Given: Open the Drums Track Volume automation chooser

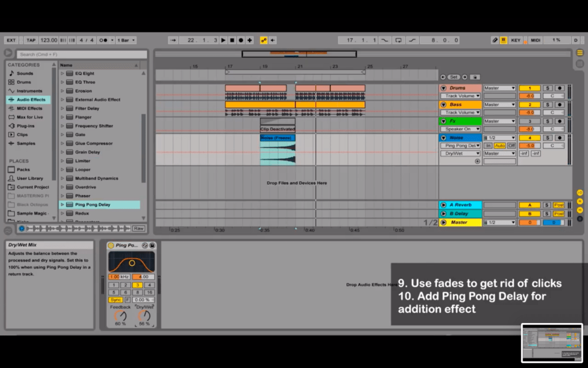Looking at the screenshot, I should pos(461,96).
